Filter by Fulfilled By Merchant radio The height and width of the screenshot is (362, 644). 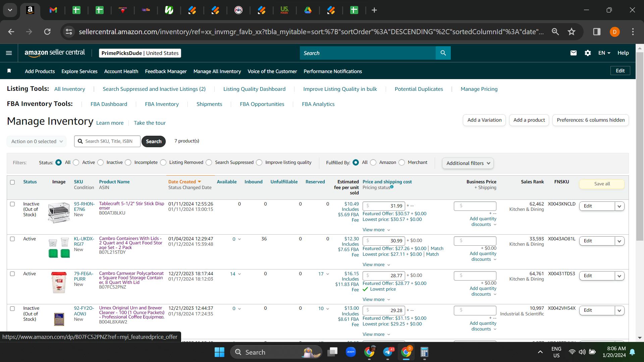click(402, 163)
